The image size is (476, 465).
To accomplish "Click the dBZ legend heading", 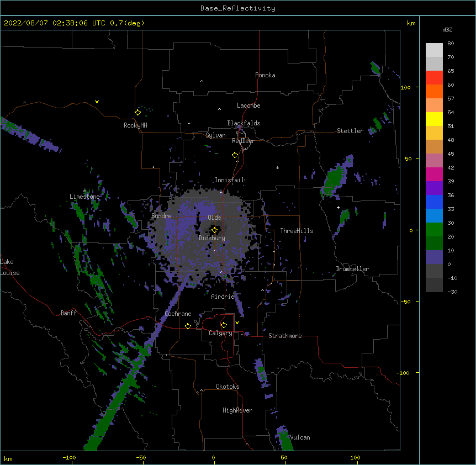I will pos(447,30).
